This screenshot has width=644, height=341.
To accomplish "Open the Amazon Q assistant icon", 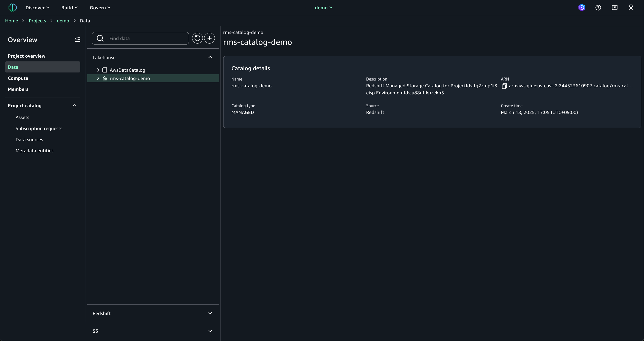I will click(582, 8).
